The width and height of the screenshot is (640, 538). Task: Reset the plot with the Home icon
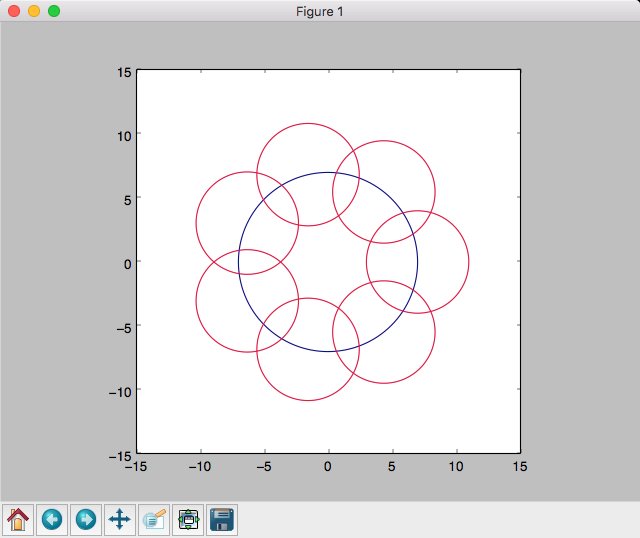tap(18, 519)
